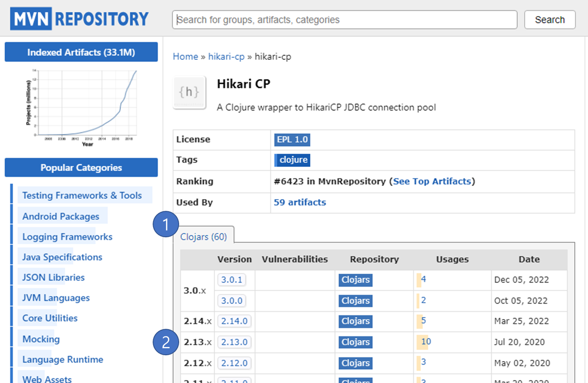Click the Hikari CP title heading
Viewport: 588px width, 383px height.
coord(244,84)
